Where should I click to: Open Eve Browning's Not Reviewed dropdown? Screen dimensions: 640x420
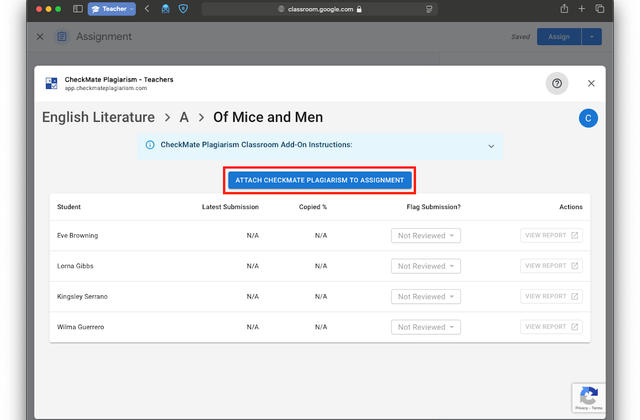coord(426,236)
